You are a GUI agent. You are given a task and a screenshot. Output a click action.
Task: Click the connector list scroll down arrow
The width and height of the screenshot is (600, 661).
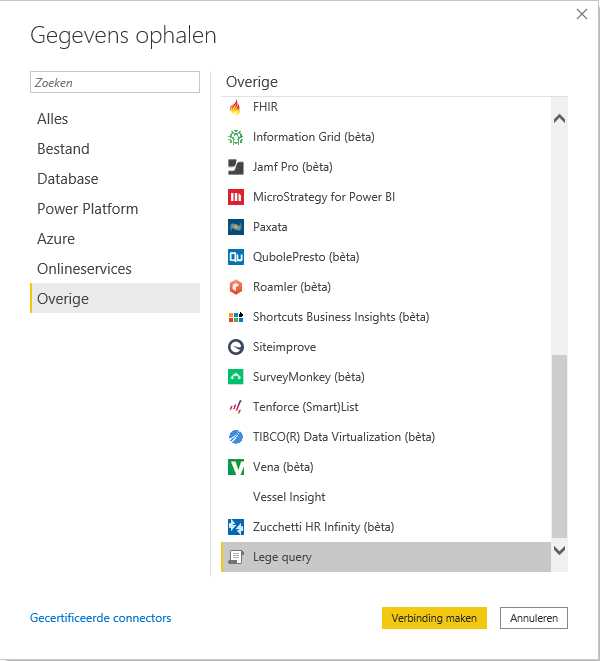[x=559, y=551]
